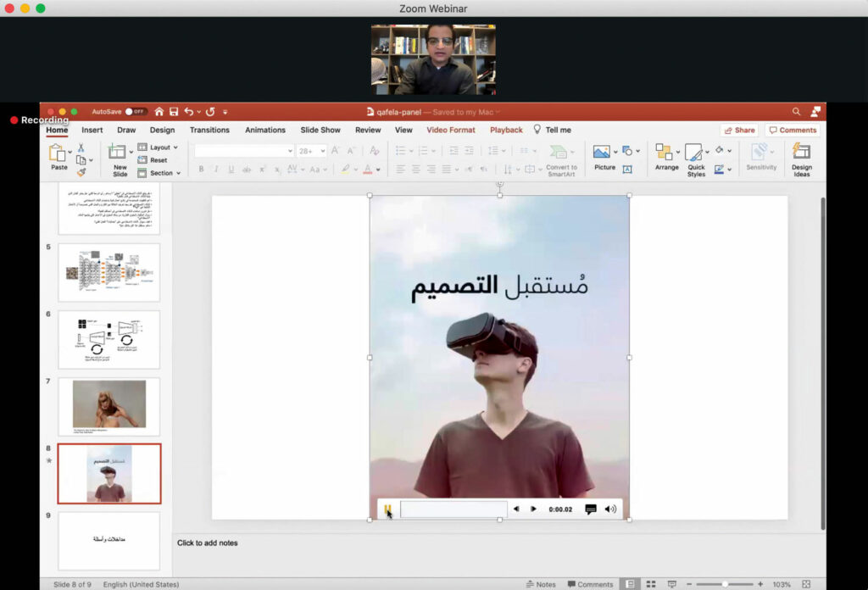Click the fit slide to window icon
868x590 pixels.
805,584
